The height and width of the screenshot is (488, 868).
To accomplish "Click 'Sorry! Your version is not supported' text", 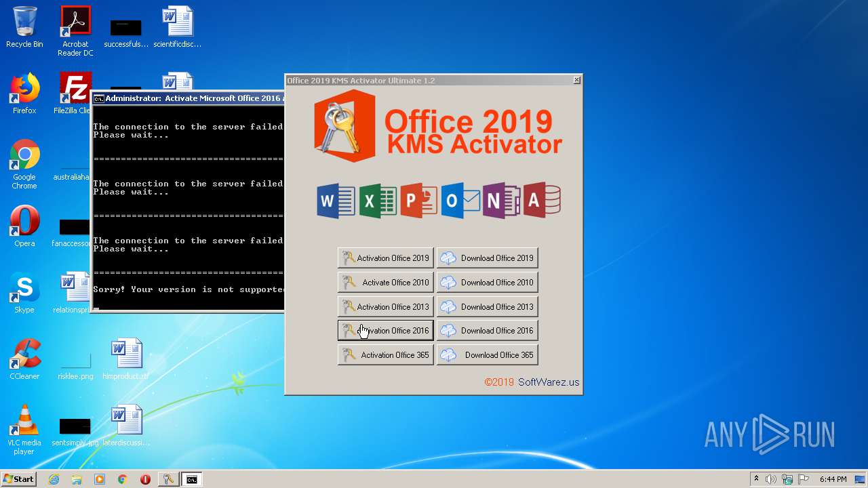I will tap(188, 289).
